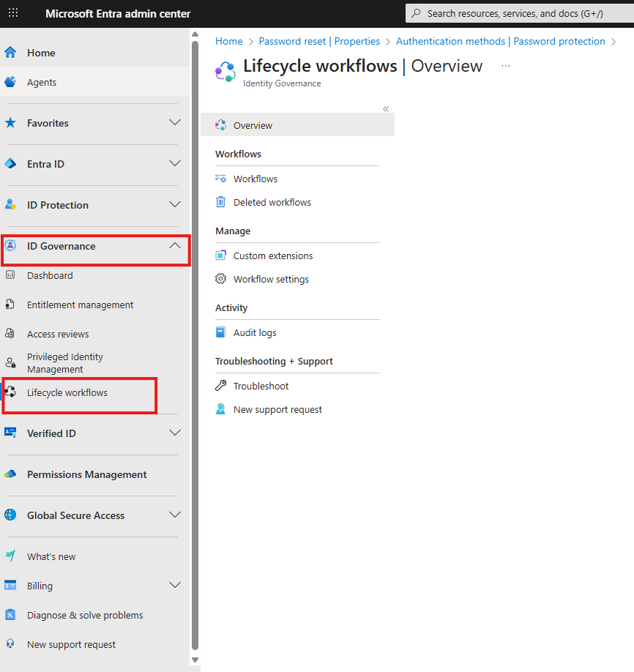Select the Deleted workflows trash icon
Viewport: 634px width, 672px height.
[221, 202]
